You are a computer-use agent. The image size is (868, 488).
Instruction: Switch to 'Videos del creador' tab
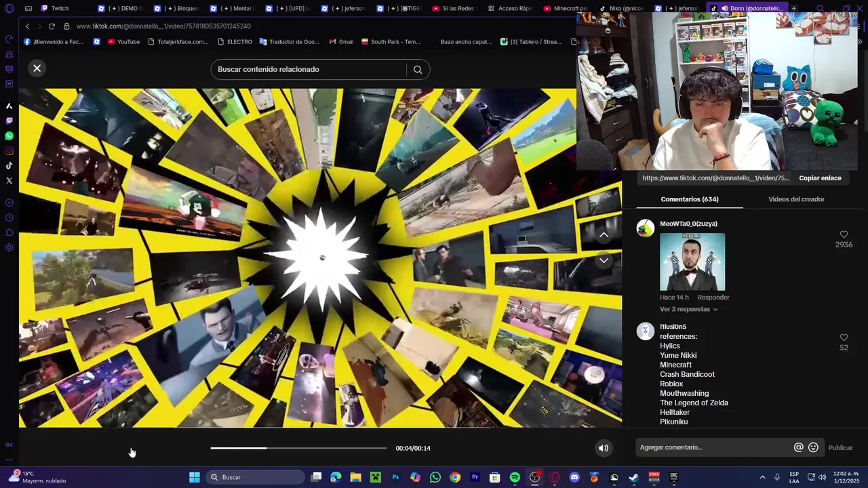796,199
